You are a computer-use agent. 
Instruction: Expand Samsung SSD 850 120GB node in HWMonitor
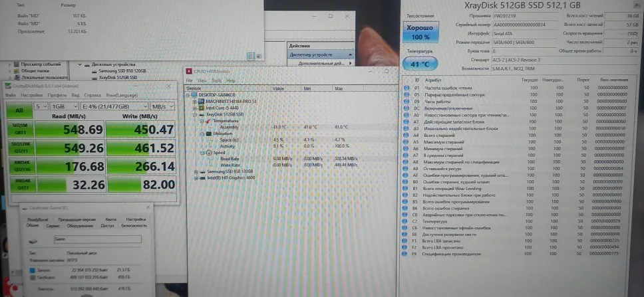[195, 171]
